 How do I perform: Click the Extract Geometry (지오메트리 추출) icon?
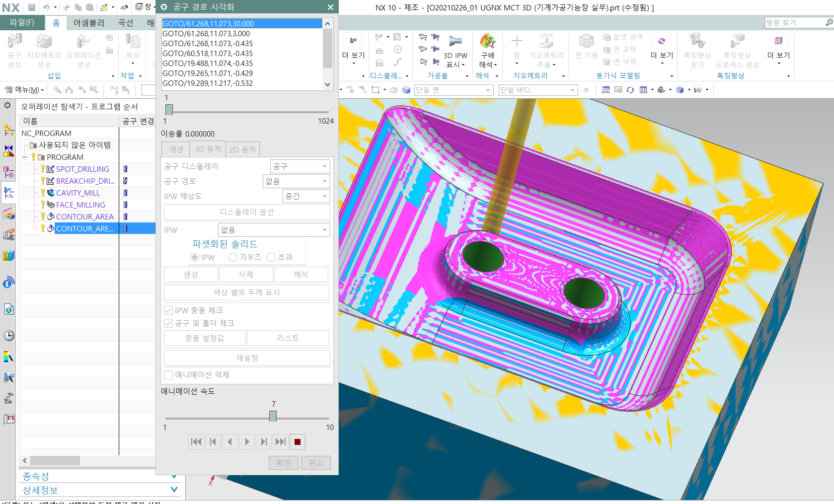click(546, 41)
